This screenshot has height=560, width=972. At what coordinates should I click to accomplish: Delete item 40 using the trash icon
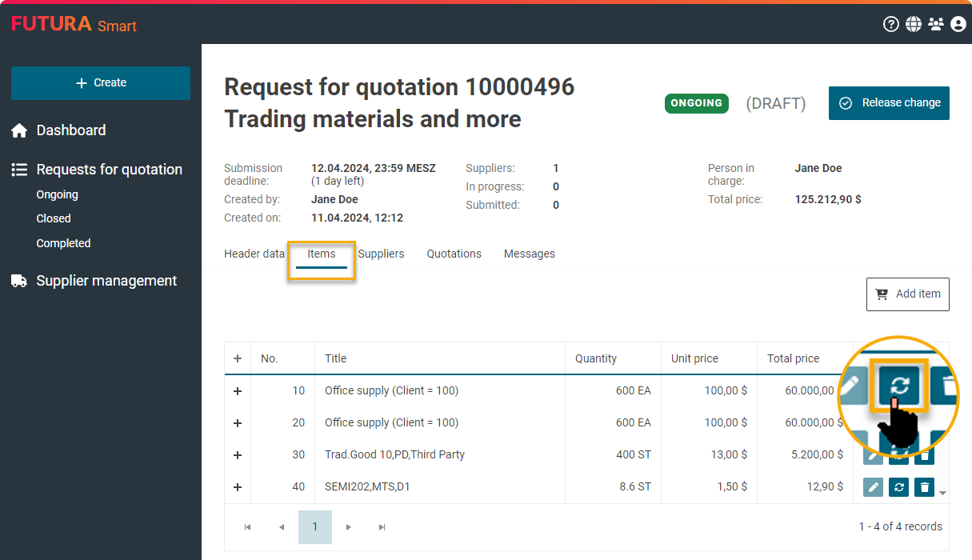924,486
